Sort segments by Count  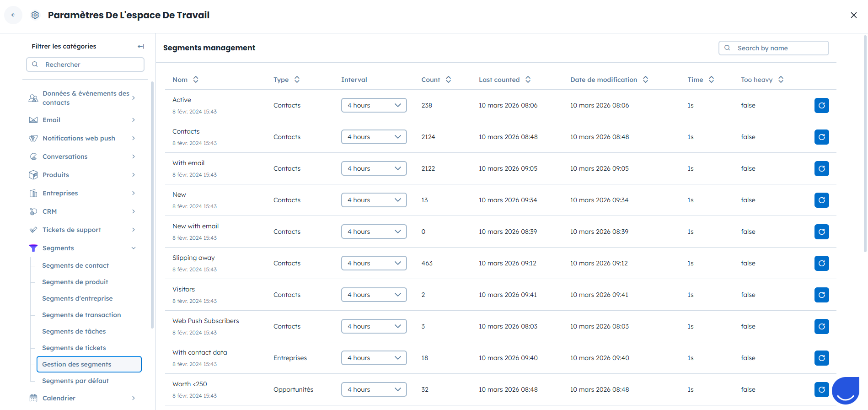pos(448,80)
